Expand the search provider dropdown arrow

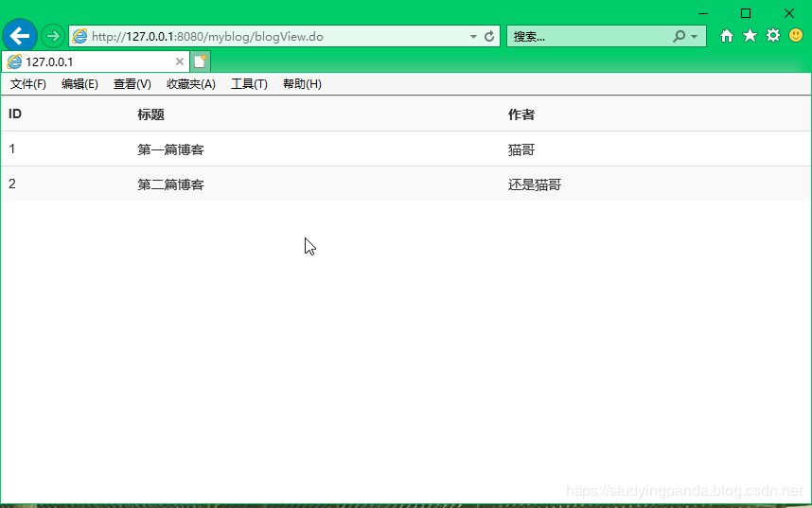695,37
